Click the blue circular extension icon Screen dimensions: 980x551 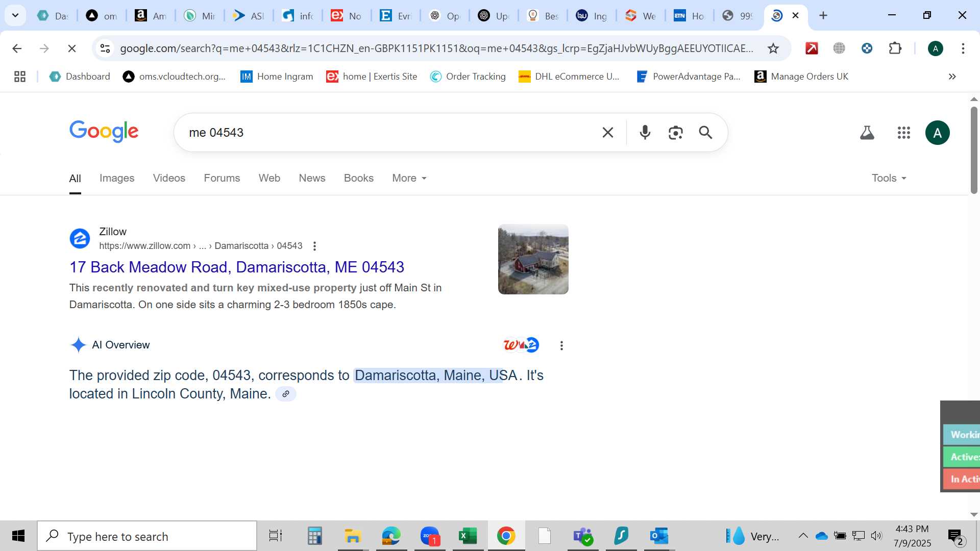pyautogui.click(x=867, y=48)
